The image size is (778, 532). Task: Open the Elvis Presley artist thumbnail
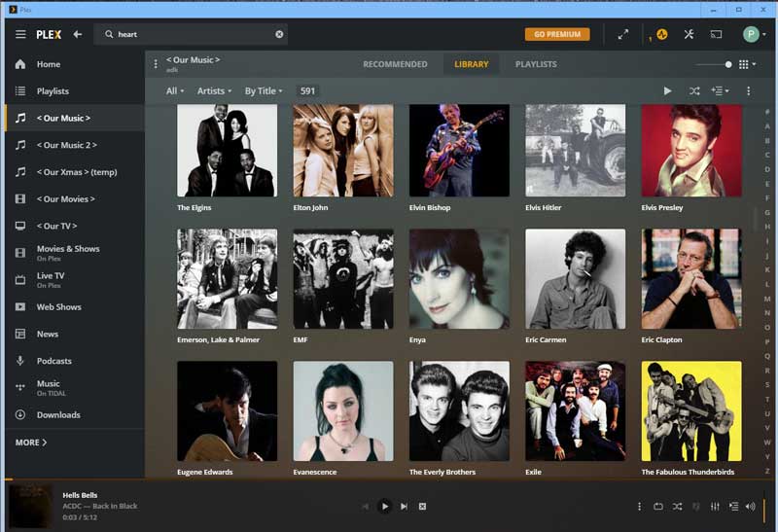pos(691,151)
